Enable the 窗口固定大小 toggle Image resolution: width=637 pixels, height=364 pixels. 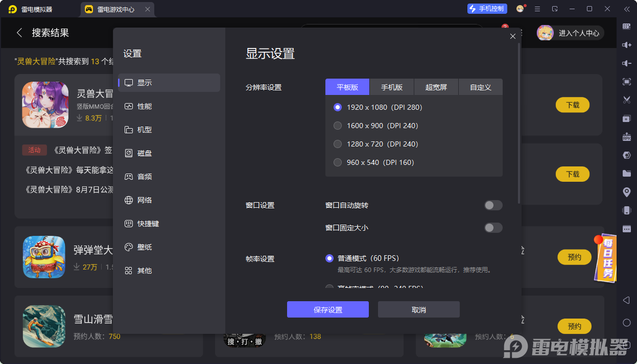(492, 228)
